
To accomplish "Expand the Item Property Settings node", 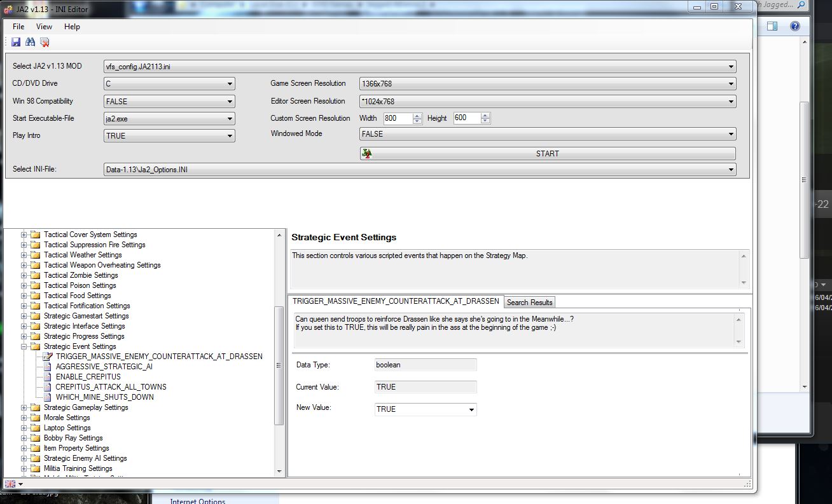I will point(24,448).
